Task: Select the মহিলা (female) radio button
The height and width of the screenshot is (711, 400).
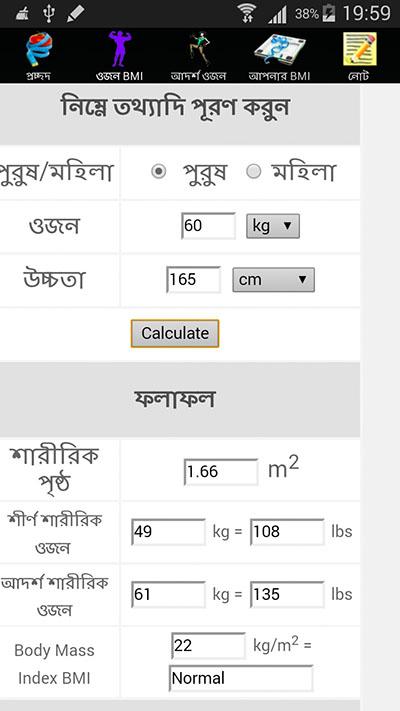Action: [x=254, y=171]
